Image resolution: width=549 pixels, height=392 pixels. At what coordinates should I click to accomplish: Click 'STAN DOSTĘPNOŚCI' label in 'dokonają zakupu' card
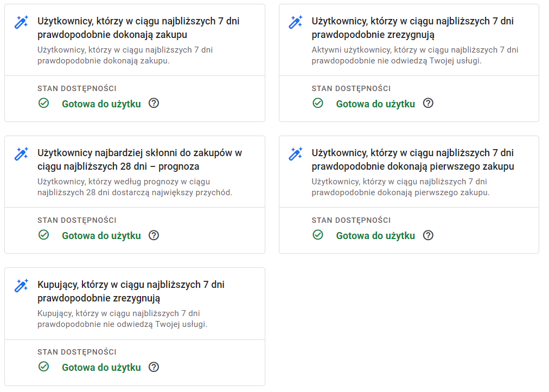(77, 88)
